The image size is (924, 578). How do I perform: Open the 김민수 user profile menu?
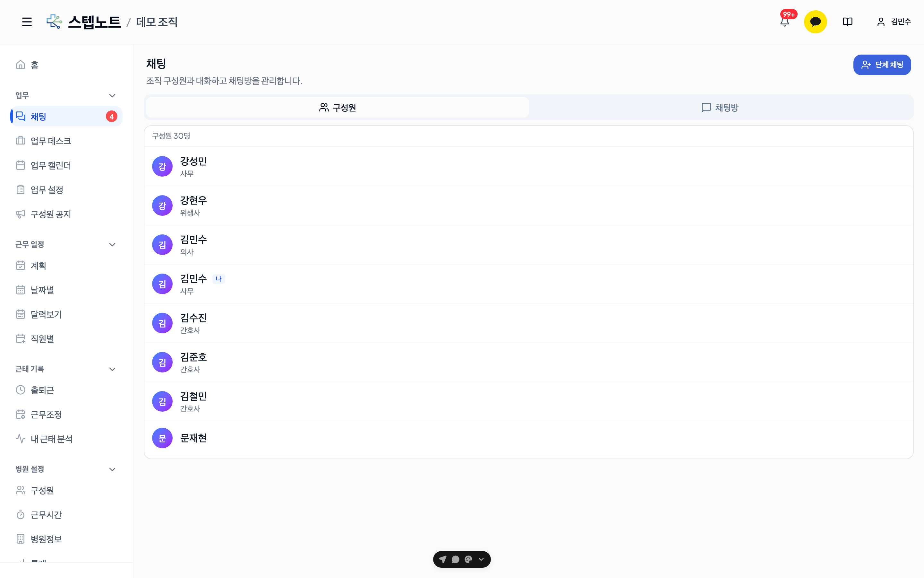click(x=894, y=22)
